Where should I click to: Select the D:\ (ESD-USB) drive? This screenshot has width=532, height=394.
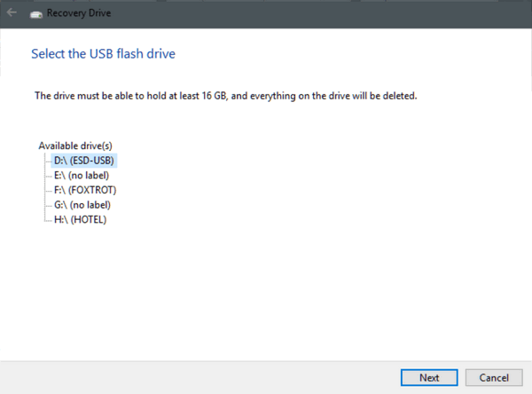(x=84, y=161)
